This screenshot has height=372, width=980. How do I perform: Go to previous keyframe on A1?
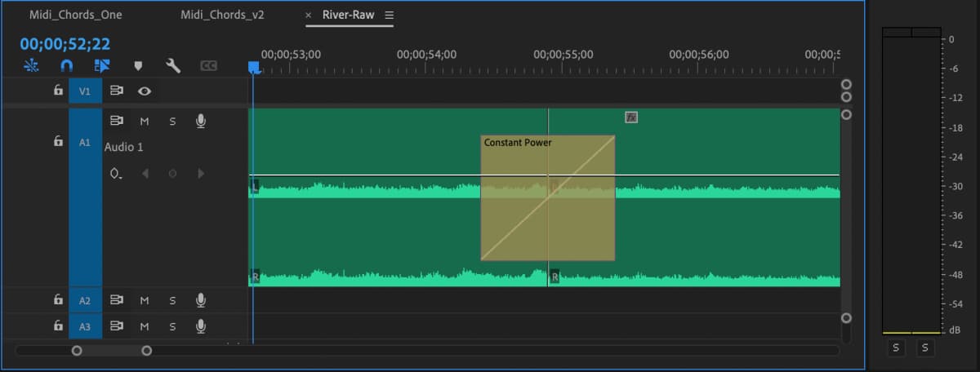click(145, 174)
